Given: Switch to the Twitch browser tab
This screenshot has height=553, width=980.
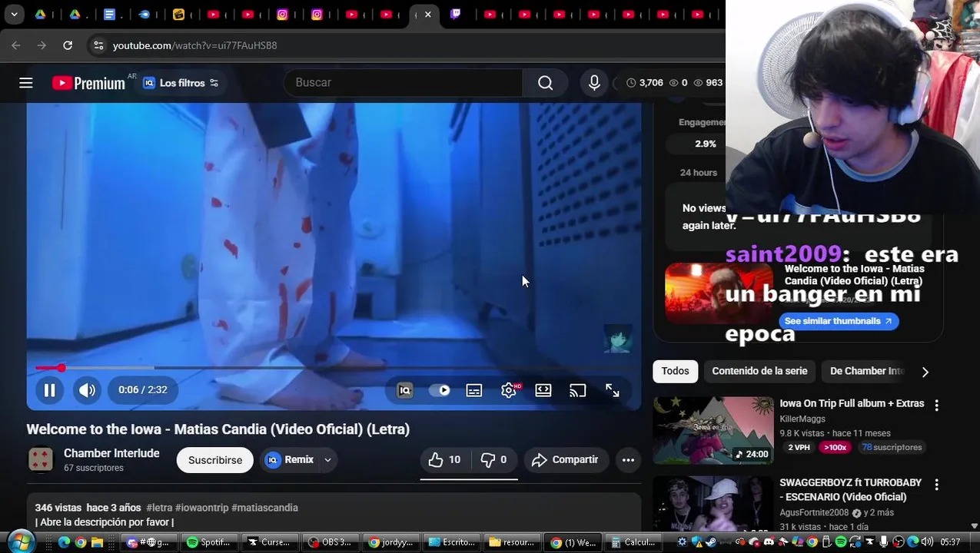Looking at the screenshot, I should click(456, 14).
